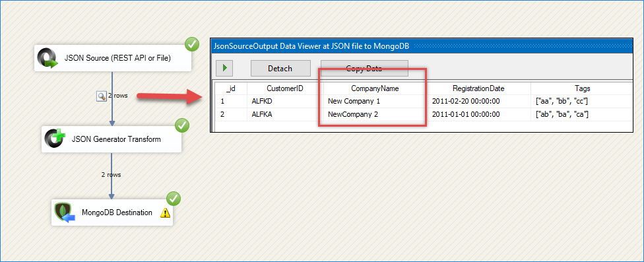Screen dimensions: 644x262
Task: Click green checkmark on JSON Generator Transform
Action: pos(182,125)
